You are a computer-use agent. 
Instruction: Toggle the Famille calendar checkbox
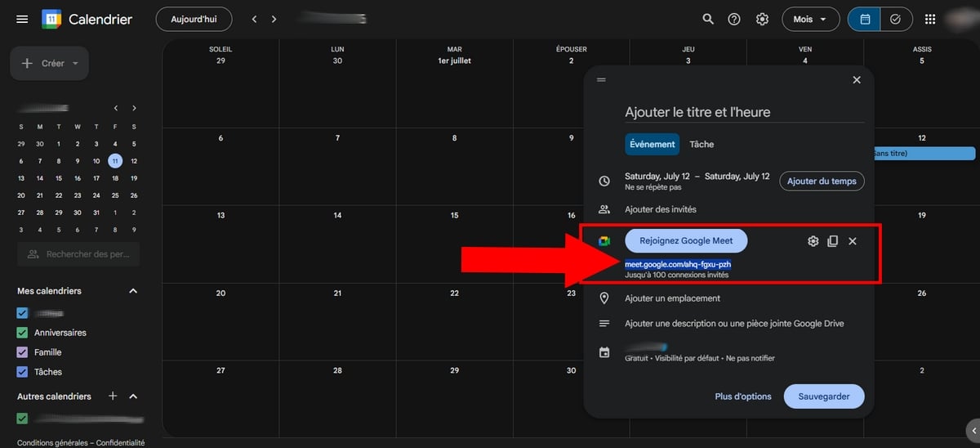(23, 352)
